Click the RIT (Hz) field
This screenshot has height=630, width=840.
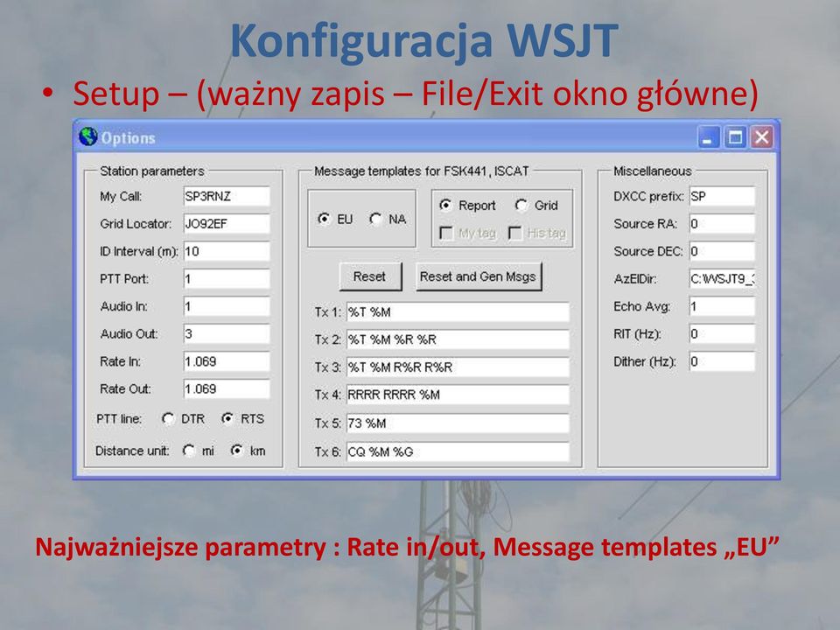point(722,333)
